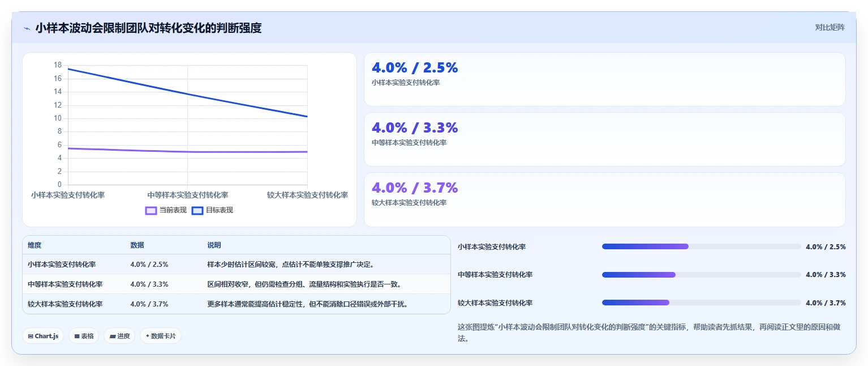This screenshot has height=366, width=868.
Task: Click the 中等样本实验支付转化率 progress label
Action: point(495,275)
